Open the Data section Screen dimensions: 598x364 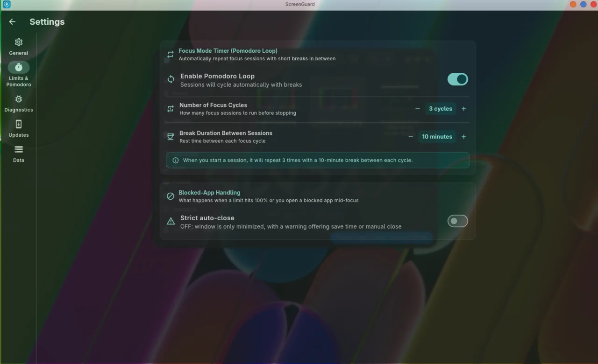(19, 154)
